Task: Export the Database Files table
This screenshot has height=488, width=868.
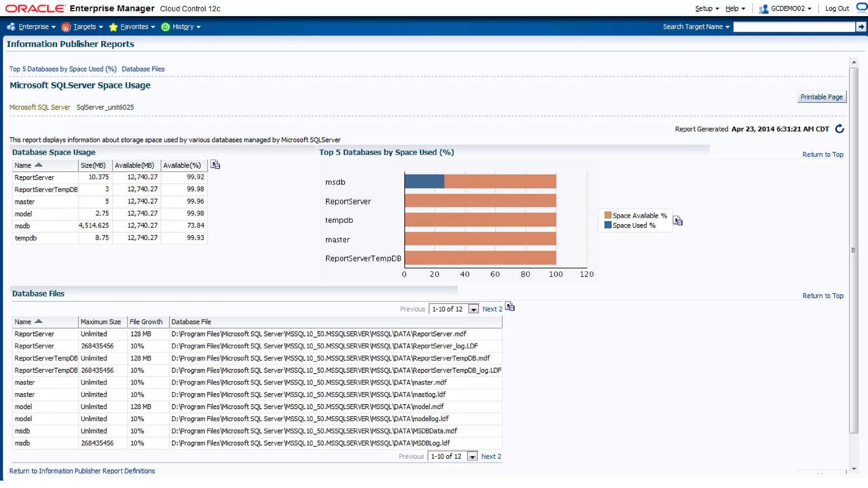Action: pos(510,306)
